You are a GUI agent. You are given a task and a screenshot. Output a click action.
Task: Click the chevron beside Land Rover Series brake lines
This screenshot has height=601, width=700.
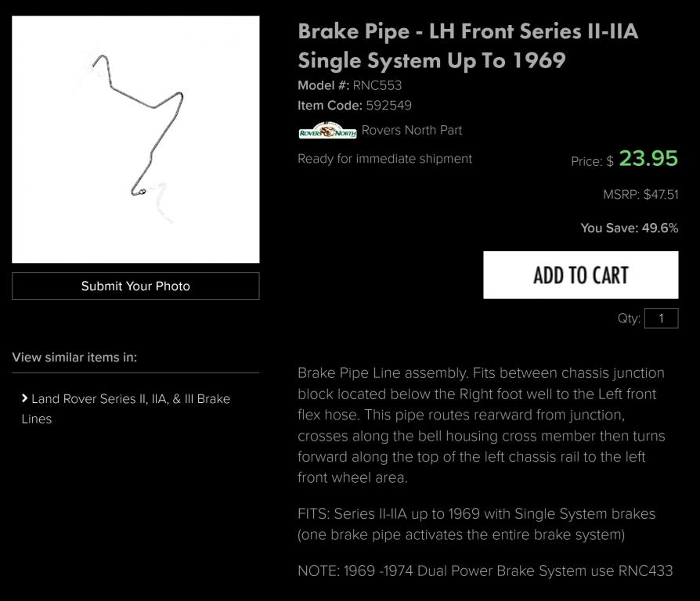25,398
